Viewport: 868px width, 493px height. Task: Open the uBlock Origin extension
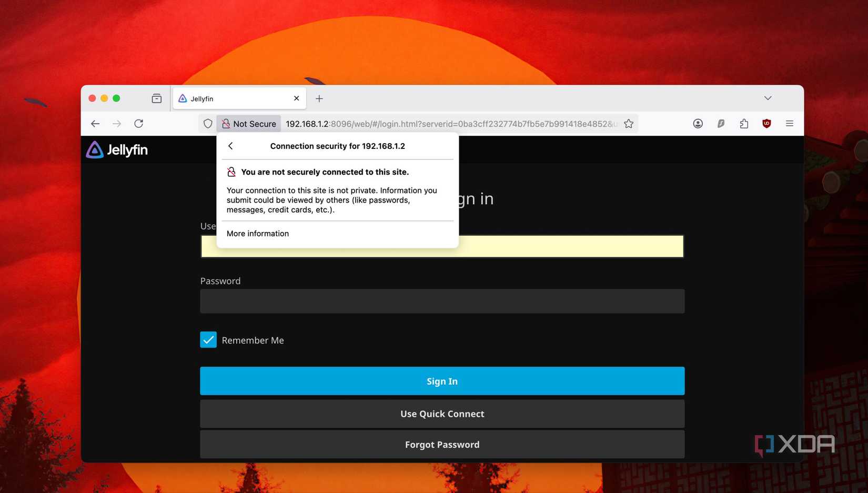pyautogui.click(x=766, y=124)
